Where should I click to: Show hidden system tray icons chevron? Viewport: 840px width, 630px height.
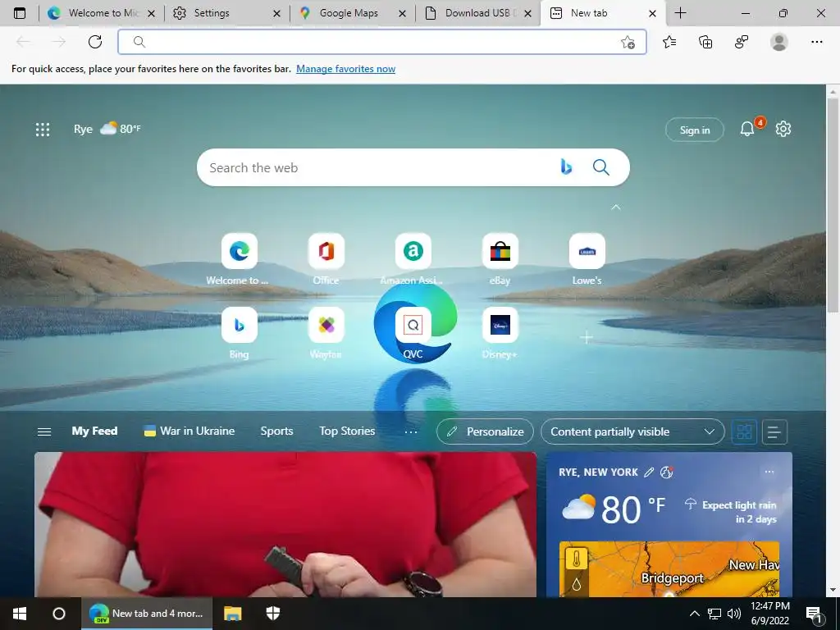click(694, 614)
